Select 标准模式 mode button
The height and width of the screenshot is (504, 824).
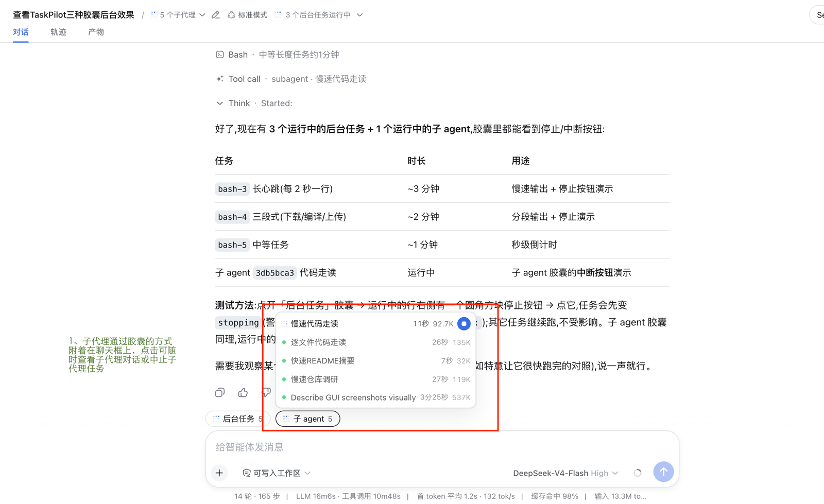[x=247, y=15]
